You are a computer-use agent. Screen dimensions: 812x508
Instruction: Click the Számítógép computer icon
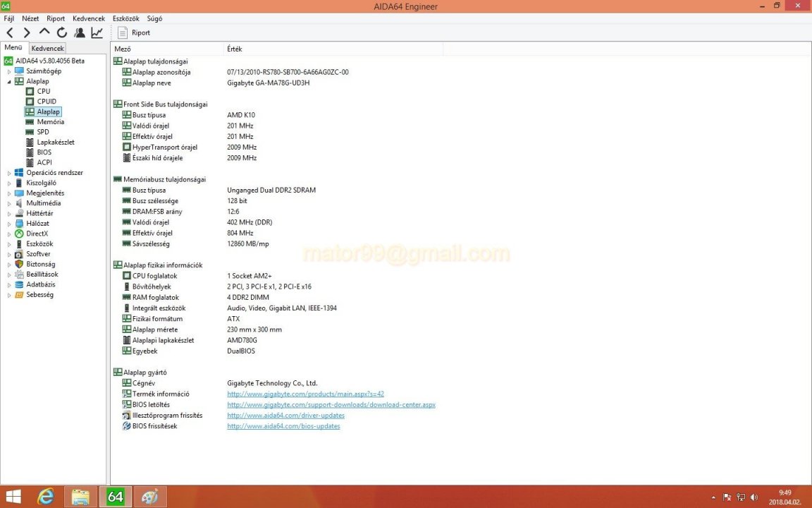[19, 71]
